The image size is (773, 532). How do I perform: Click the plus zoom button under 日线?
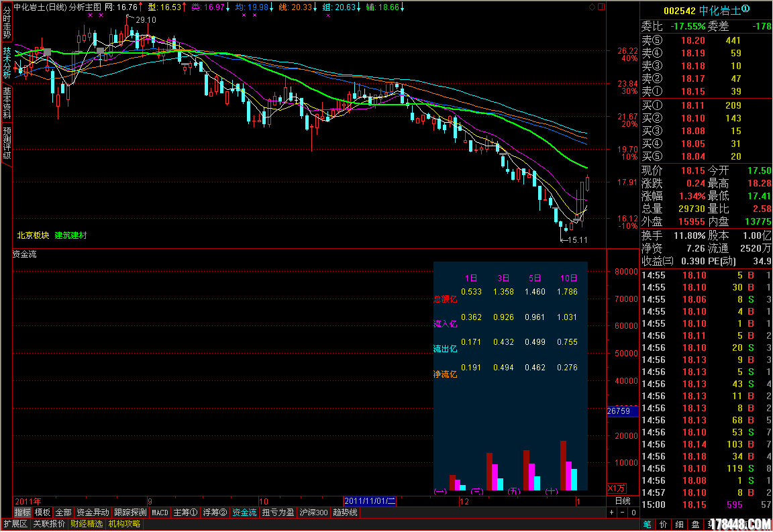pyautogui.click(x=611, y=513)
